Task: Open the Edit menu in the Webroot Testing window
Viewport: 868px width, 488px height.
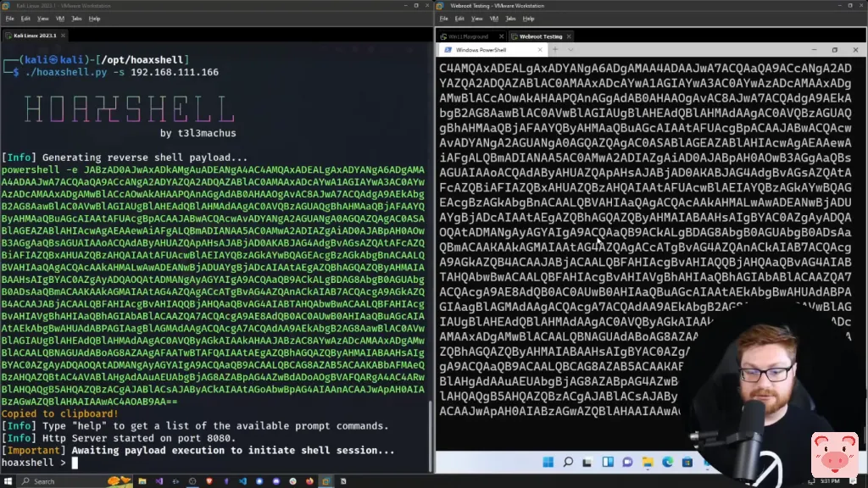Action: (x=459, y=19)
